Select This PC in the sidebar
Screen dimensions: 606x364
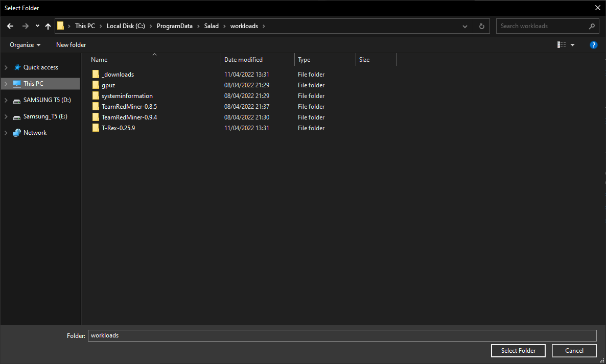pos(33,83)
